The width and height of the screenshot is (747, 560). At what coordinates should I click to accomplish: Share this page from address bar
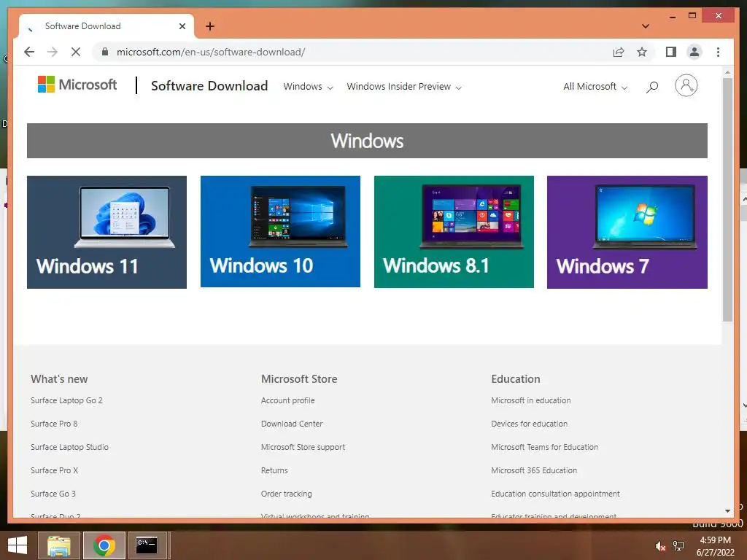[x=619, y=52]
